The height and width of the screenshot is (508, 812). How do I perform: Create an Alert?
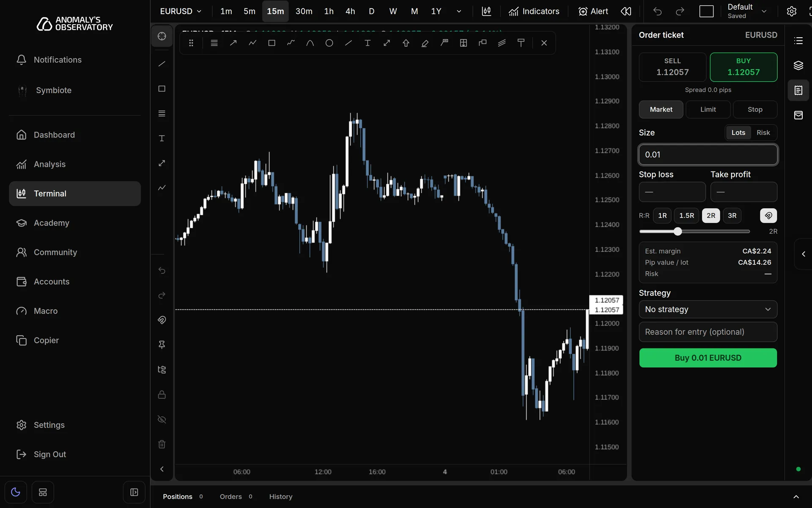[x=593, y=11]
